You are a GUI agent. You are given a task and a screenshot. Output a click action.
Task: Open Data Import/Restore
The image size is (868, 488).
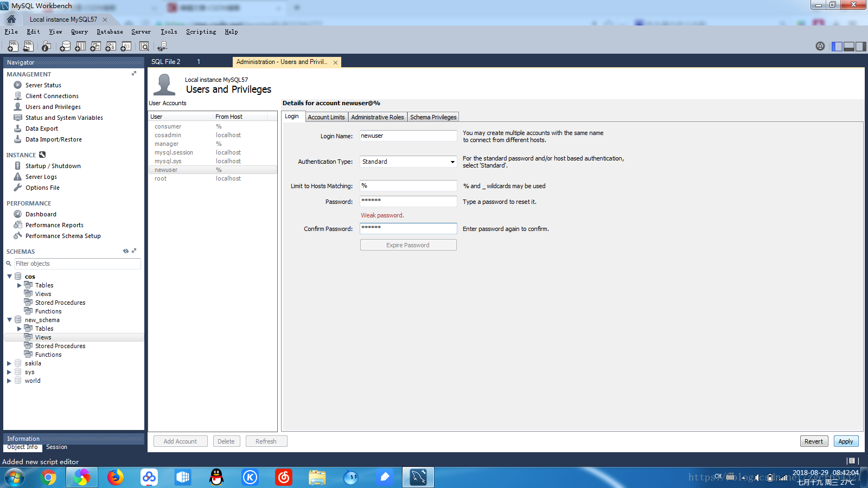tap(53, 139)
